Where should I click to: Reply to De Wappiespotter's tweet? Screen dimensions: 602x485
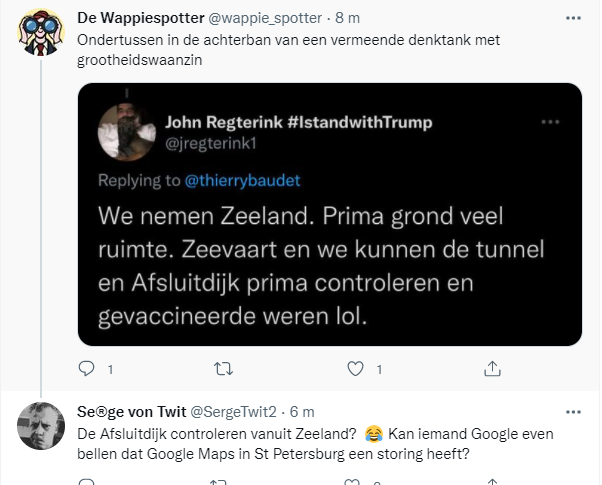pyautogui.click(x=87, y=370)
